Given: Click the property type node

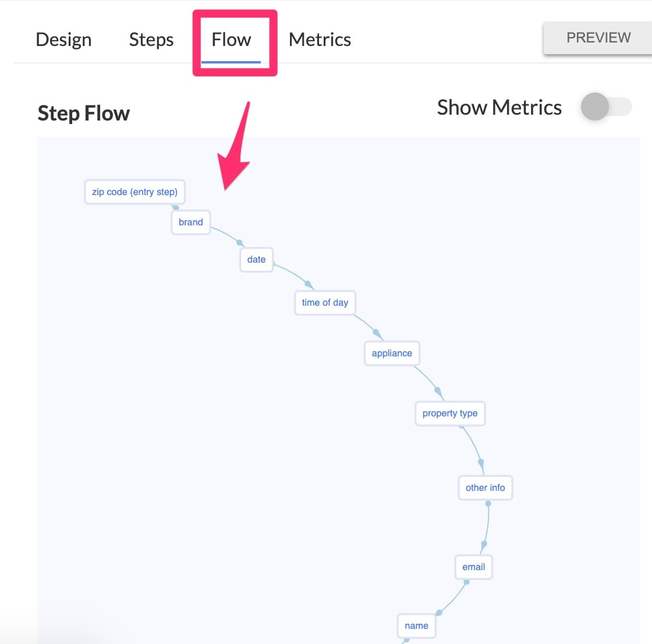Looking at the screenshot, I should (x=450, y=413).
